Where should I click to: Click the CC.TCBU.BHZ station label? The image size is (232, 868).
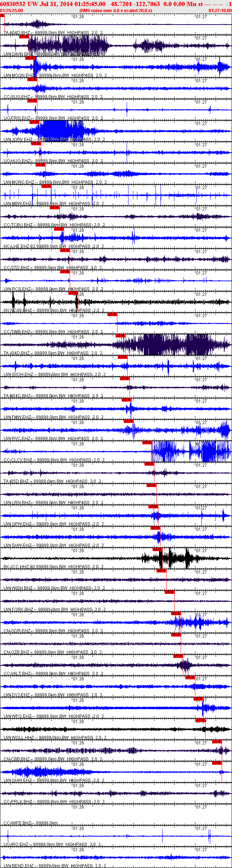coord(18,225)
